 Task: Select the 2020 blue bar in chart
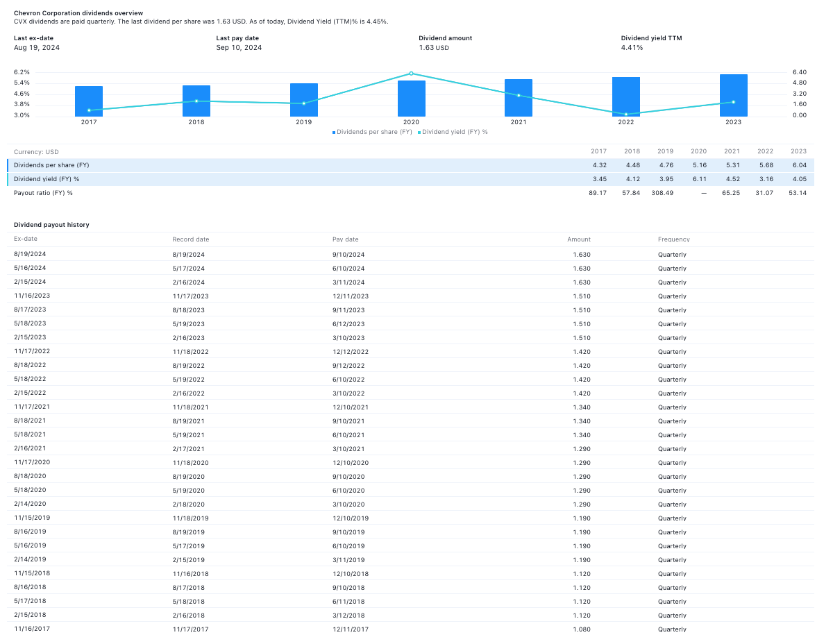(x=412, y=99)
